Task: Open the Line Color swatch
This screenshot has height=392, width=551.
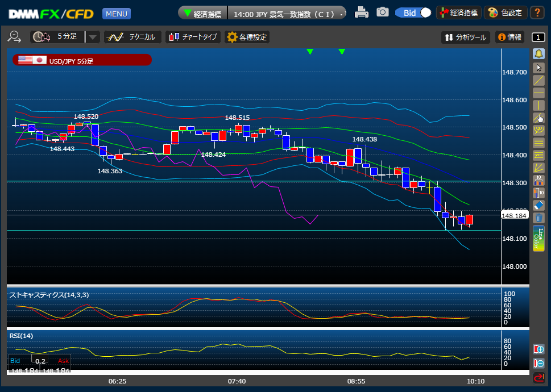Action: 538,238
